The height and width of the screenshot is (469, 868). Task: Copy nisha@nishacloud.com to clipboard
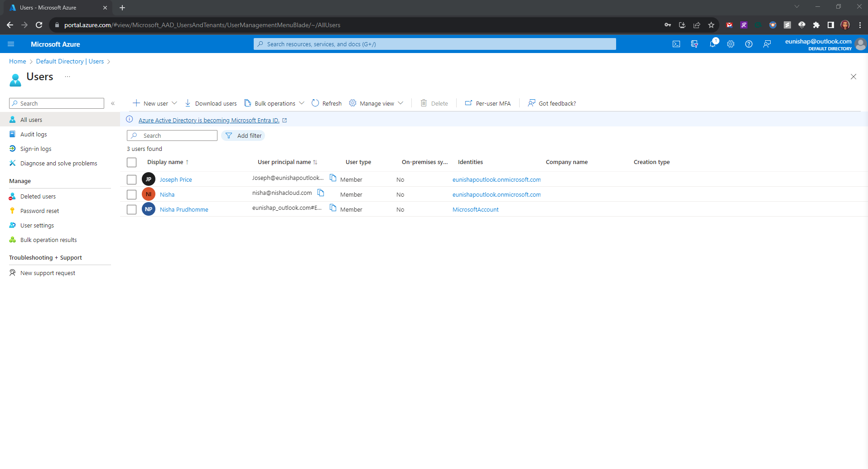(x=321, y=193)
